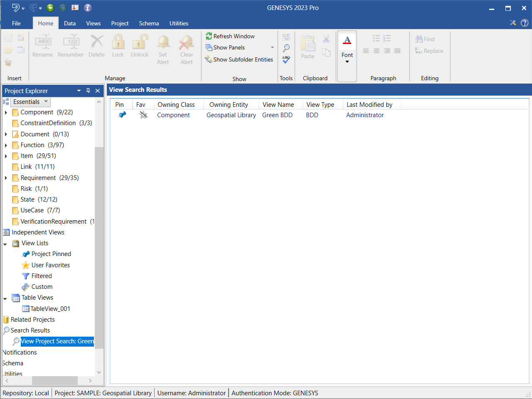The width and height of the screenshot is (532, 399).
Task: Click the Refresh Window icon
Action: coord(209,37)
